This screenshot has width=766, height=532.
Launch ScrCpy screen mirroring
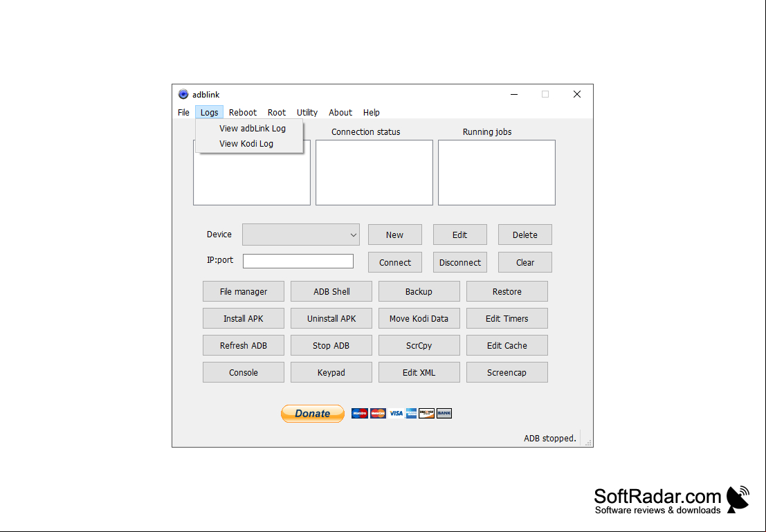[419, 345]
